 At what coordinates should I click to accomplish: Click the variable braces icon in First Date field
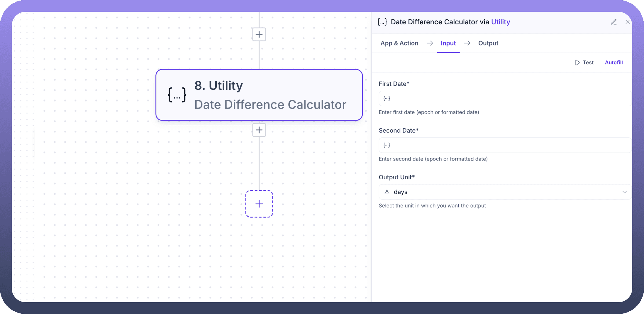click(x=387, y=98)
